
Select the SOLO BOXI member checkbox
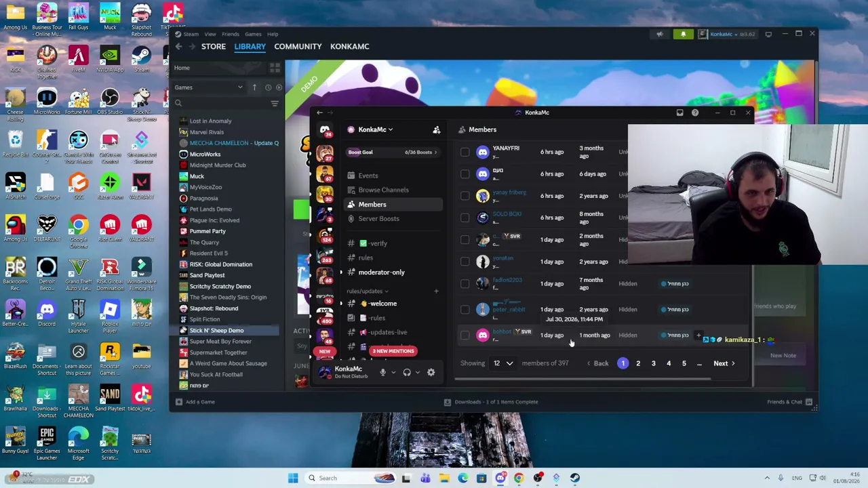[465, 218]
